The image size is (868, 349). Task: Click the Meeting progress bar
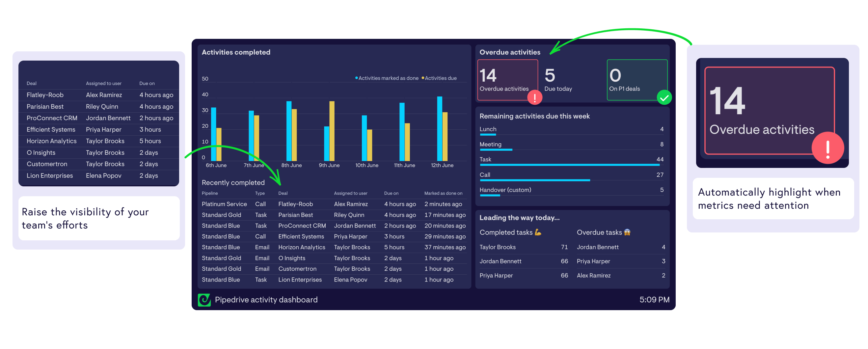496,150
